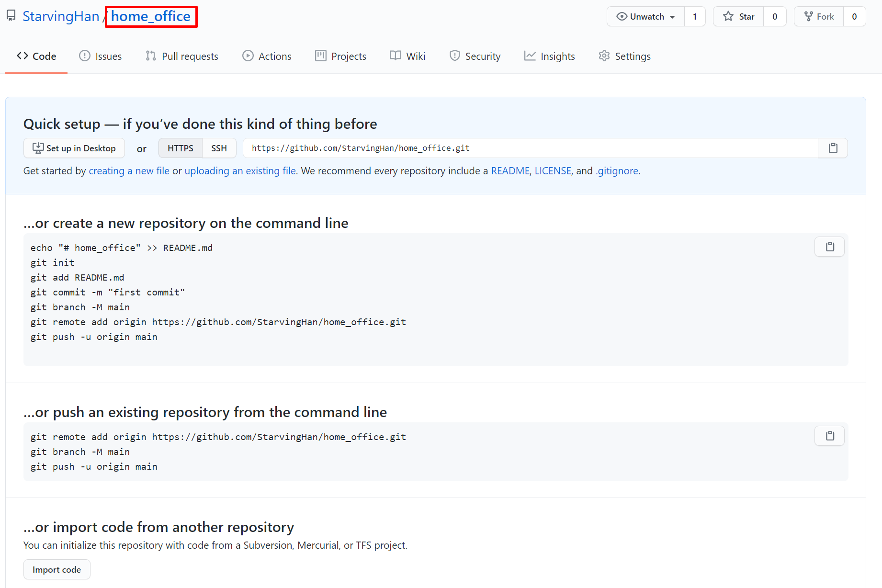The height and width of the screenshot is (588, 882).
Task: Fork the repository
Action: pyautogui.click(x=819, y=16)
